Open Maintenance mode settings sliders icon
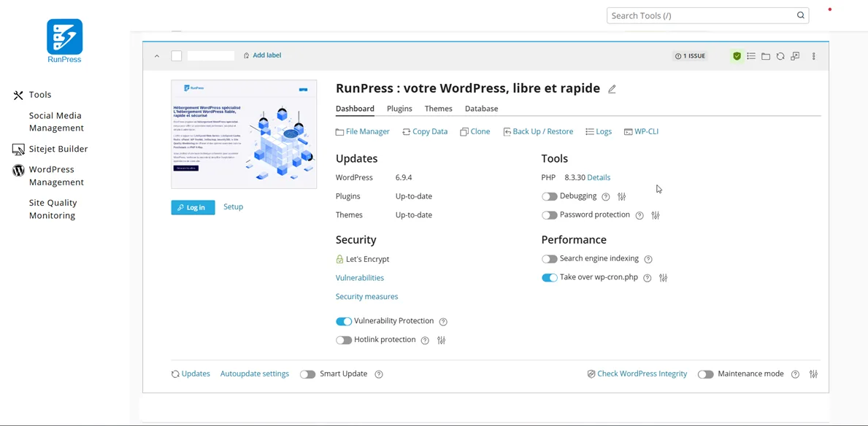 [813, 374]
